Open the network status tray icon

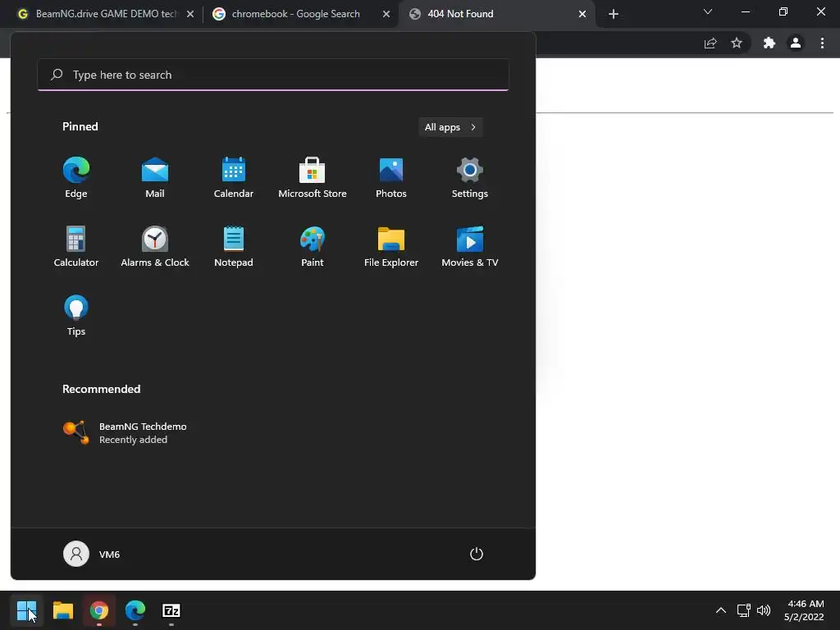[x=743, y=610]
